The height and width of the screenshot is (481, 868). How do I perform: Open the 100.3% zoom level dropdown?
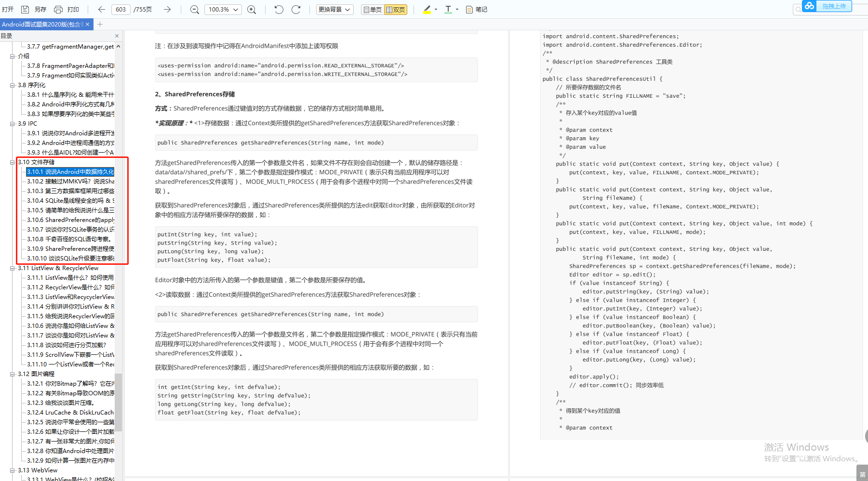223,9
